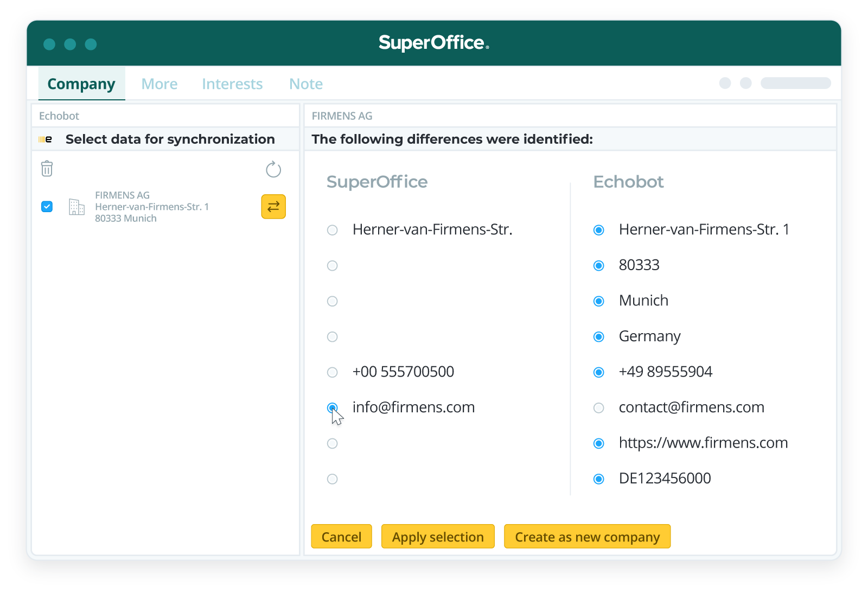Click Create as new company
Screen dimensions: 868x593
pos(587,537)
